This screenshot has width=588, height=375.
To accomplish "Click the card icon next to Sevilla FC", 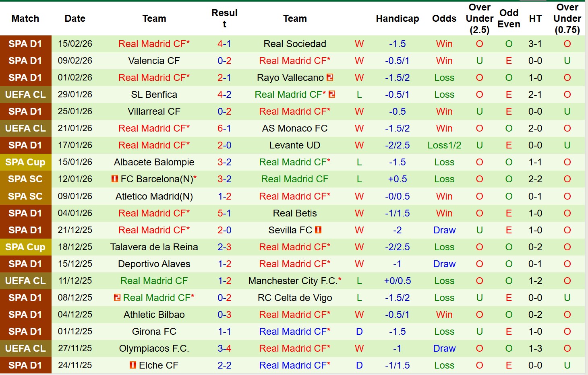I will 318,230.
